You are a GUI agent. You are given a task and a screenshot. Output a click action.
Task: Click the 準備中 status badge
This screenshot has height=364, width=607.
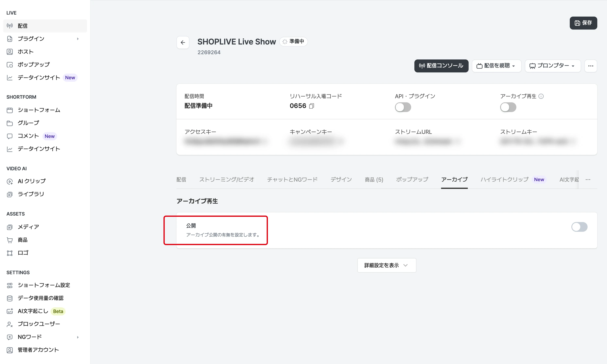tap(293, 41)
